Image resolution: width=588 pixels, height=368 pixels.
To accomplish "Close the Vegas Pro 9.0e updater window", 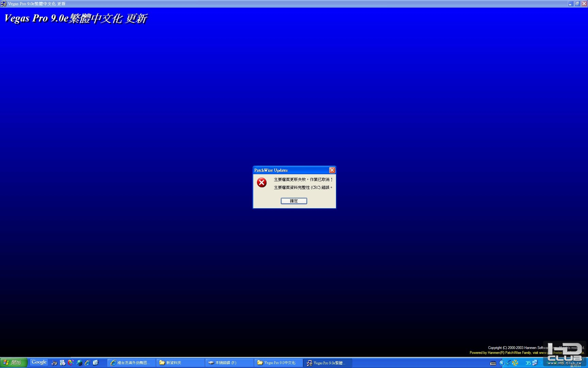I will point(584,4).
